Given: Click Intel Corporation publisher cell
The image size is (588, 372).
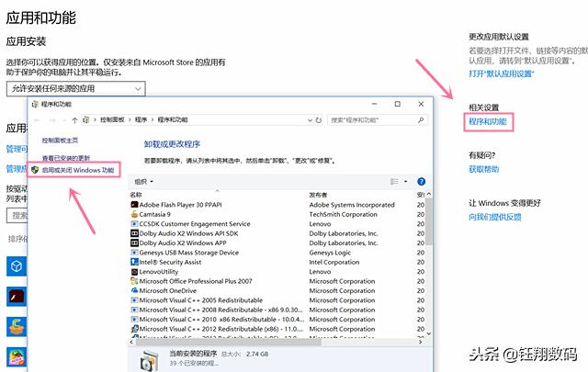Looking at the screenshot, I should (334, 262).
